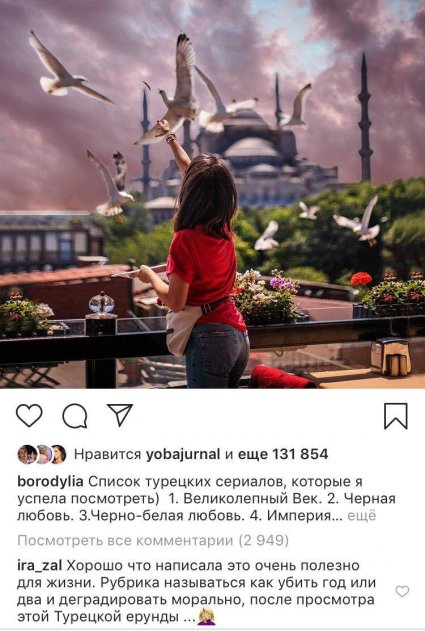Open the yobajurnal profile link
This screenshot has height=631, width=425.
183,455
